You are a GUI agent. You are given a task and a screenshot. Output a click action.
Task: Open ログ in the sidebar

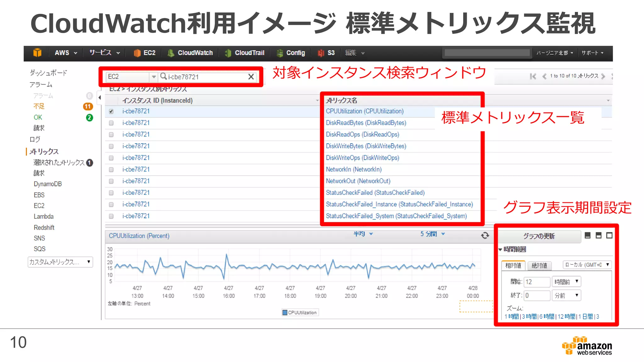(35, 139)
